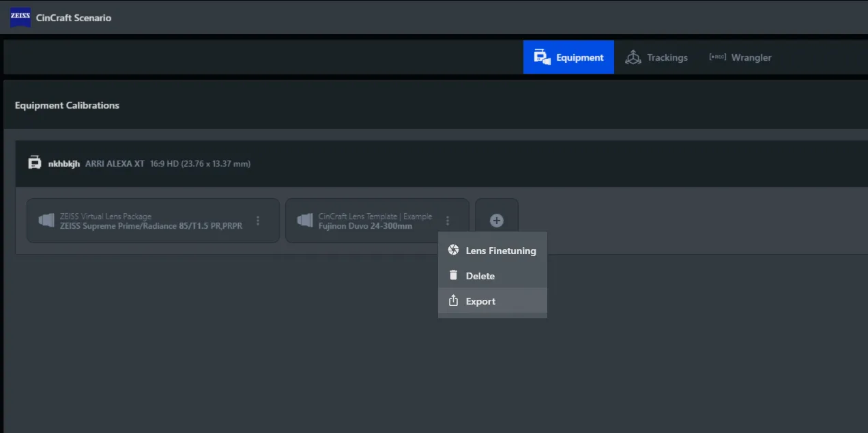The height and width of the screenshot is (433, 868).
Task: Click the ARRI ALEXA XT camera label
Action: (x=115, y=164)
